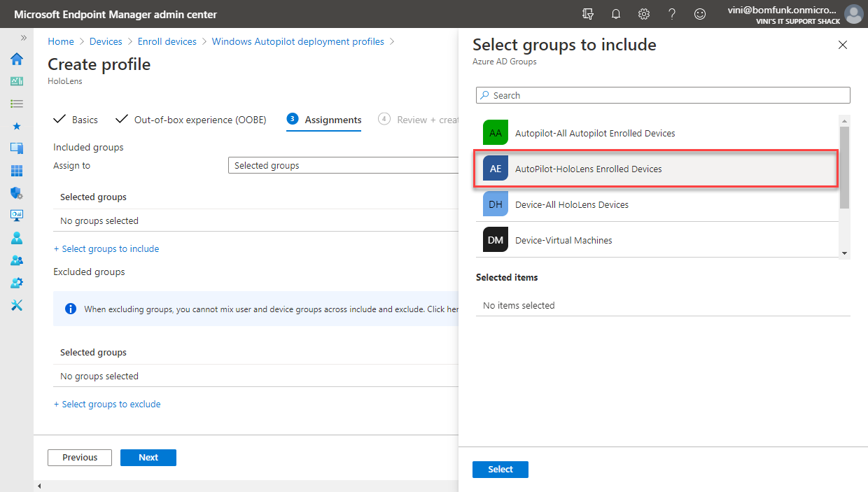Open Endpoint security shield icon
868x492 pixels.
(x=17, y=193)
